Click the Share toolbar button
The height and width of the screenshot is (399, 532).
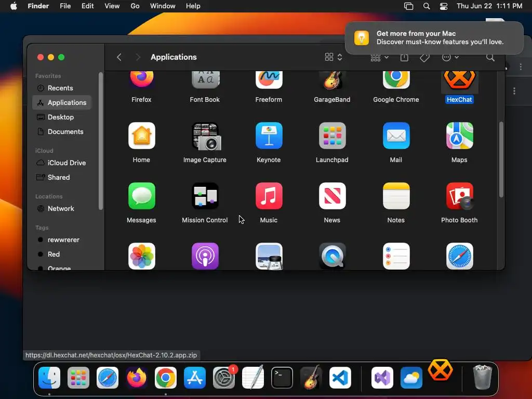pos(404,57)
